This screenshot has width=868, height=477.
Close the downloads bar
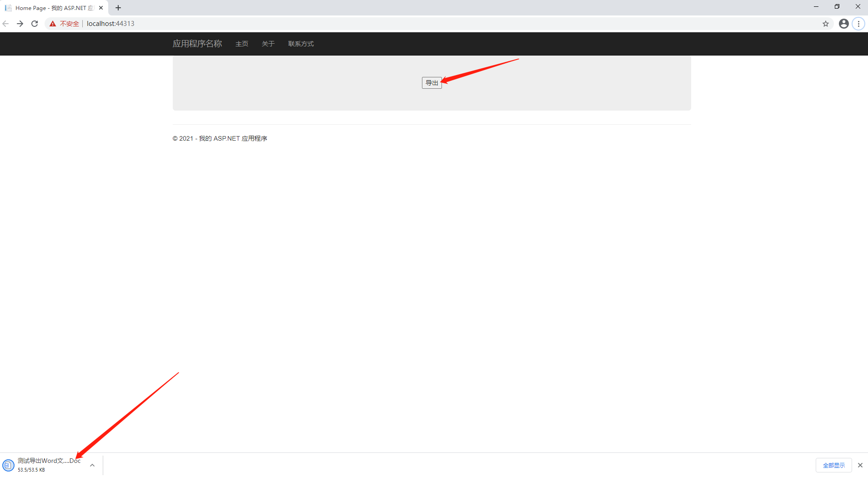[x=860, y=465]
